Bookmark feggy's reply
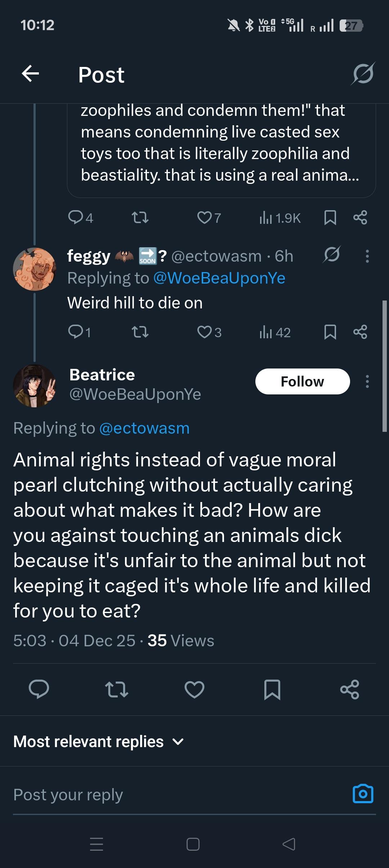 point(330,332)
